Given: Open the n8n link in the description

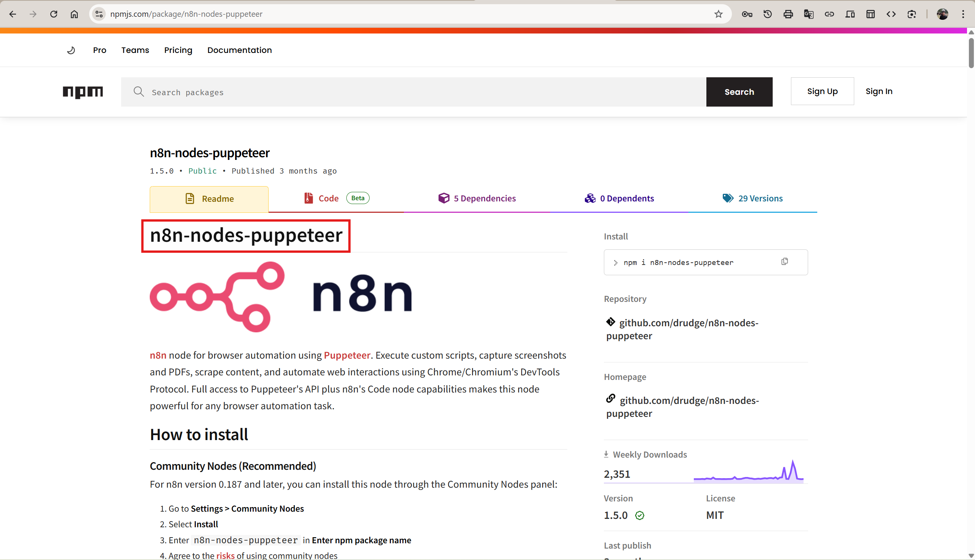Looking at the screenshot, I should point(158,355).
